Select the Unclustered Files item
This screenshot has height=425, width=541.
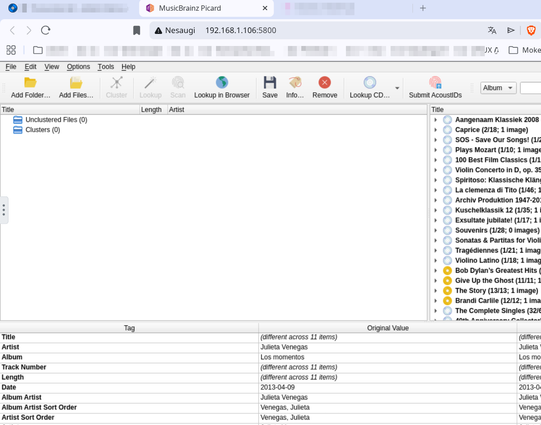click(x=56, y=120)
